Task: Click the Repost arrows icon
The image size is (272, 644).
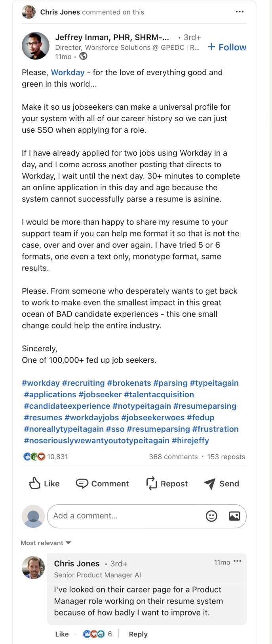Action: (152, 483)
